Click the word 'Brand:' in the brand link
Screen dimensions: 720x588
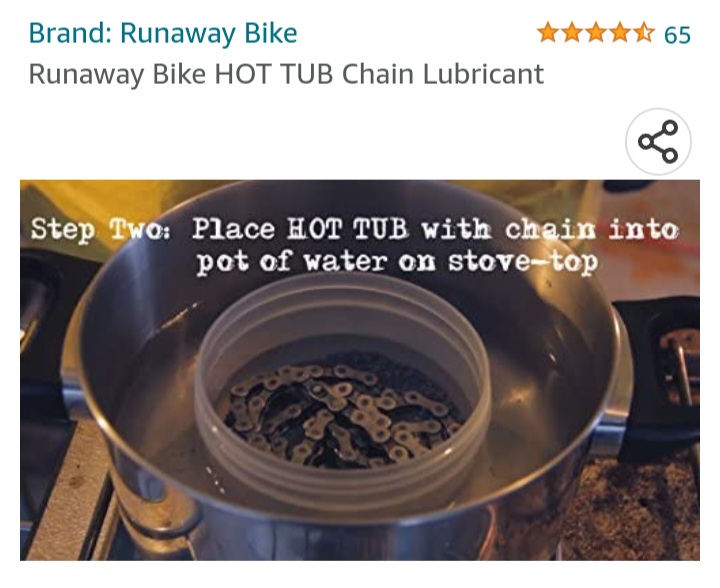[70, 34]
